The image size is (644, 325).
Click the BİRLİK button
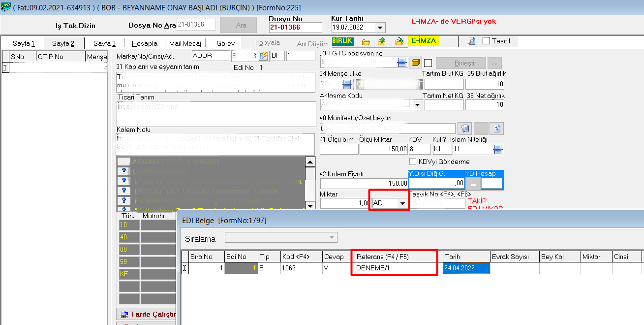[342, 41]
